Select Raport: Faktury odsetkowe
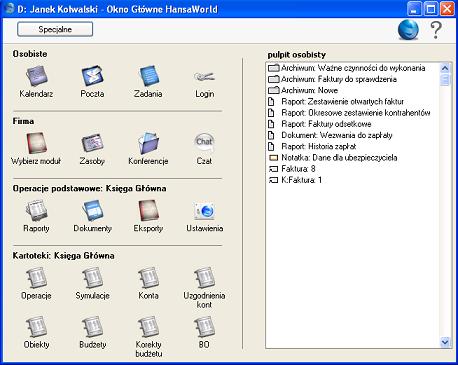The width and height of the screenshot is (458, 365). pyautogui.click(x=320, y=124)
